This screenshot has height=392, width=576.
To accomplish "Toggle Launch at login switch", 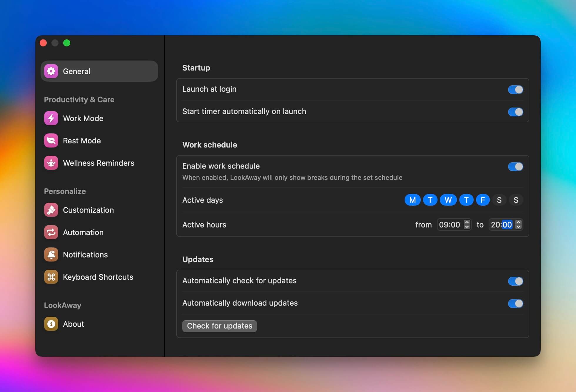I will pyautogui.click(x=515, y=89).
